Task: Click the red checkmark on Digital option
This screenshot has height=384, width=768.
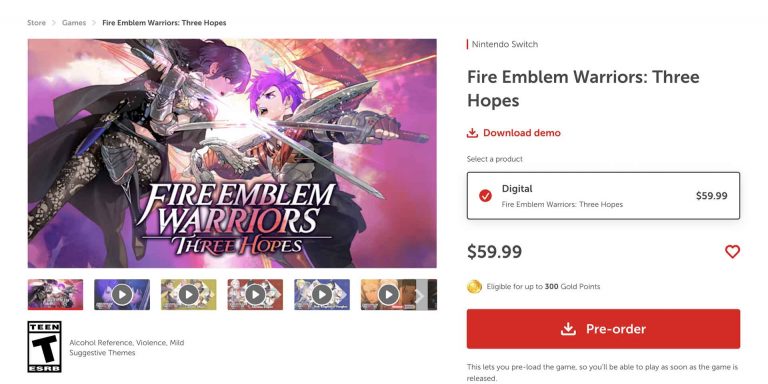Action: pyautogui.click(x=485, y=196)
